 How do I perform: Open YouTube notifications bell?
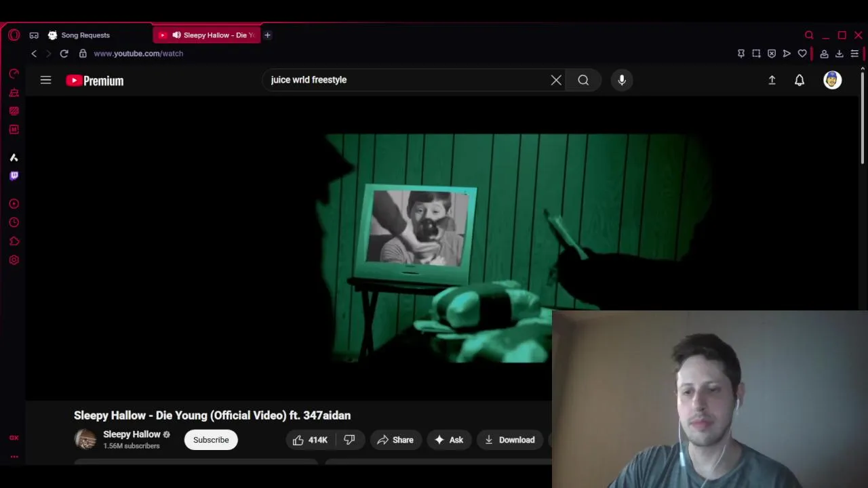point(800,80)
